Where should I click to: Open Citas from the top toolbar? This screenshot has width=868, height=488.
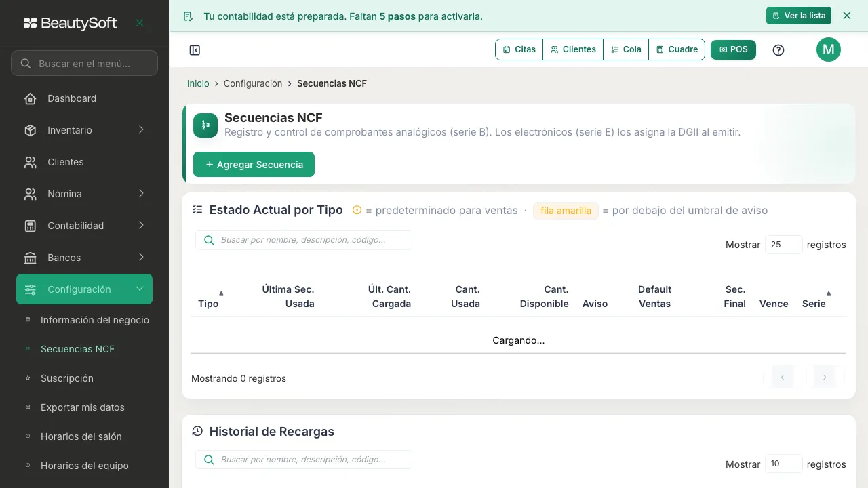[519, 49]
